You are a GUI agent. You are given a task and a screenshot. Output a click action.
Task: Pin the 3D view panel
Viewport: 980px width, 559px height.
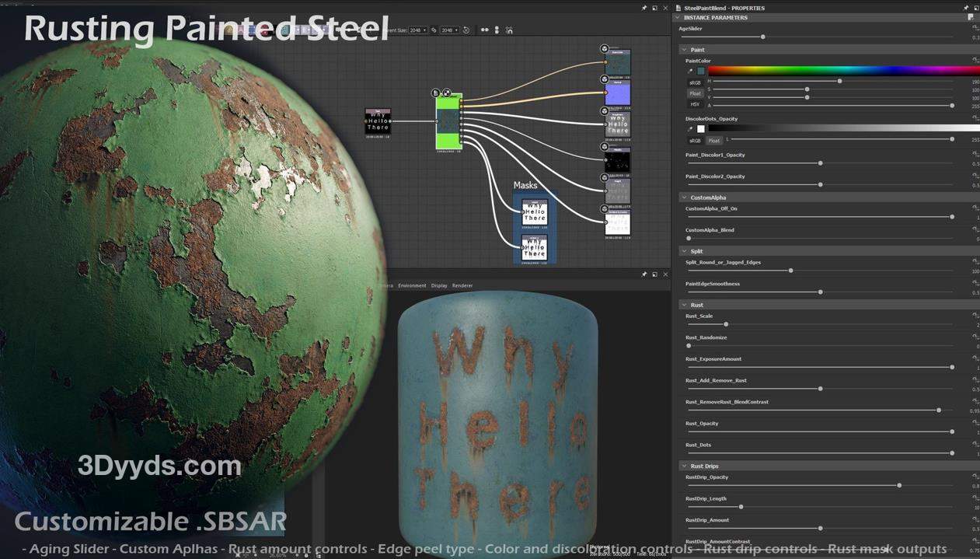(x=644, y=274)
